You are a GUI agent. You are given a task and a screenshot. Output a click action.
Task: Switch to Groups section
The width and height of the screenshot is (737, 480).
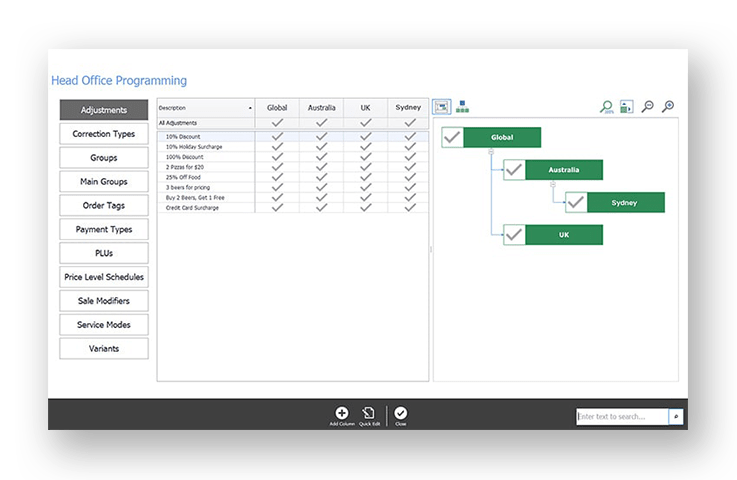(104, 158)
